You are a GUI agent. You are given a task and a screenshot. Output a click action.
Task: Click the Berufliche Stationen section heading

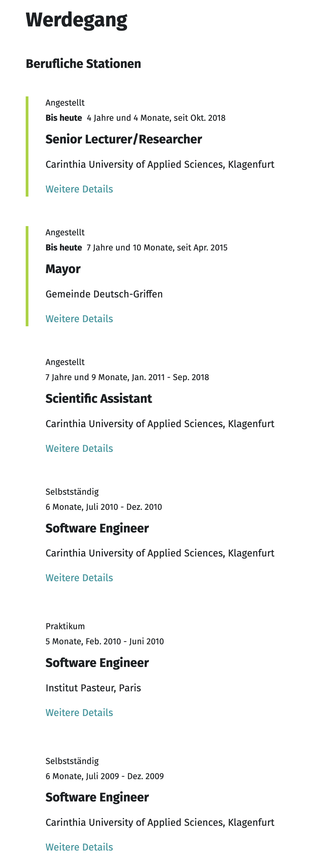84,64
